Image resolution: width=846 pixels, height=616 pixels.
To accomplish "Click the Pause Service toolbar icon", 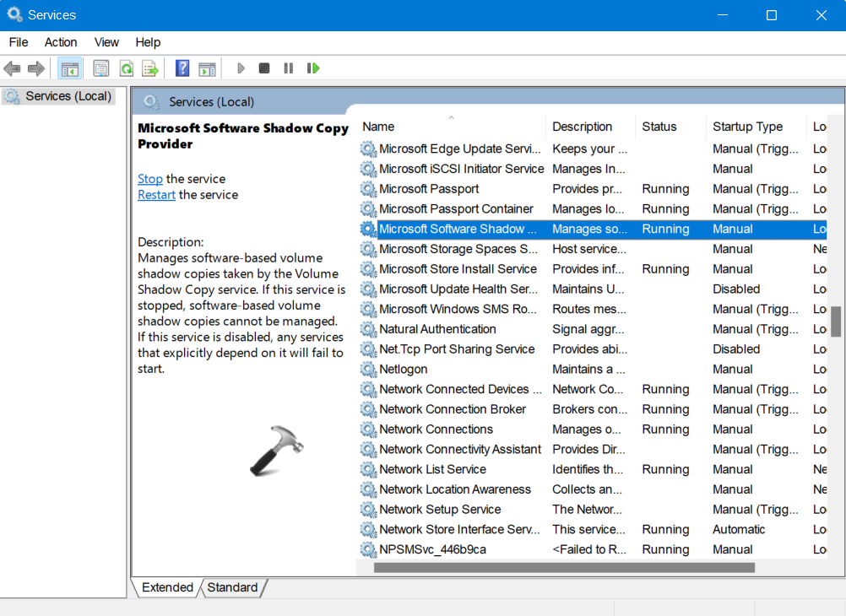I will [x=289, y=68].
